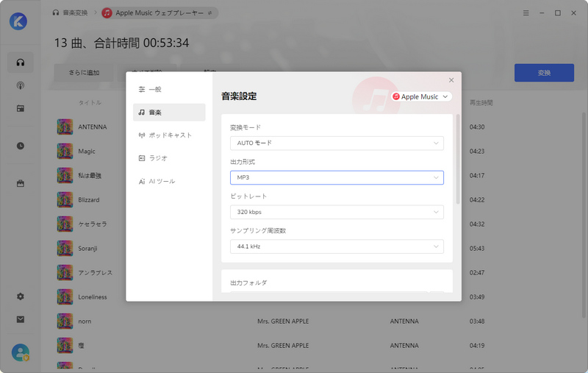Open the ビットレート dropdown showing 320 kbps
Image resolution: width=588 pixels, height=373 pixels.
pos(337,212)
